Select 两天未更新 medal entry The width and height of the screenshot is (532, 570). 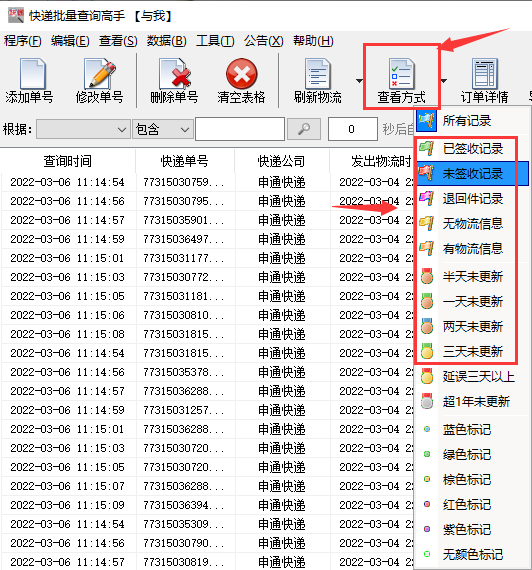click(473, 326)
